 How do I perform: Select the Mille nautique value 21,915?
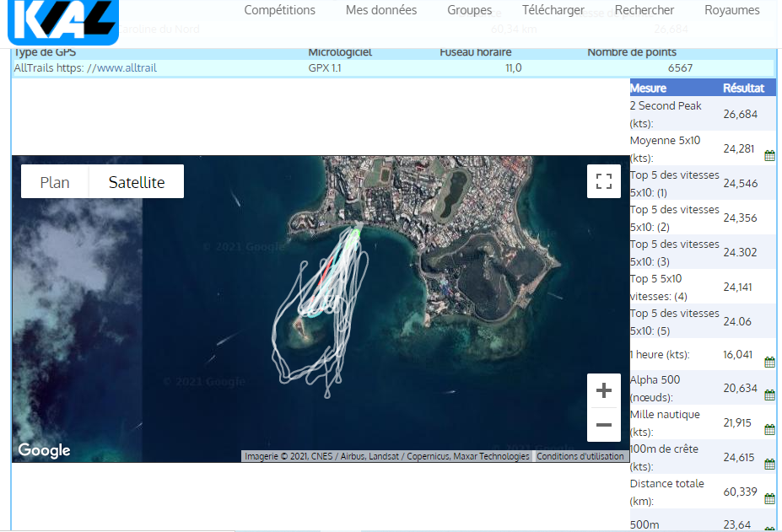coord(737,422)
